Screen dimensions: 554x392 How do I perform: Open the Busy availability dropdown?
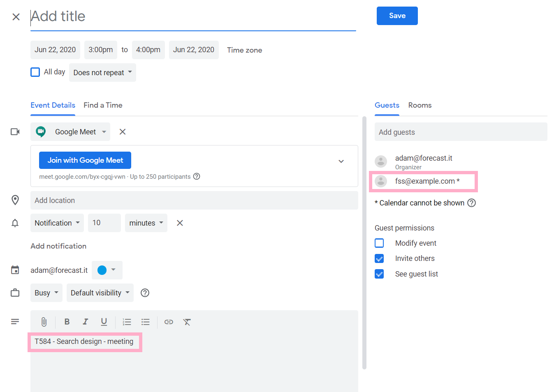coord(46,293)
